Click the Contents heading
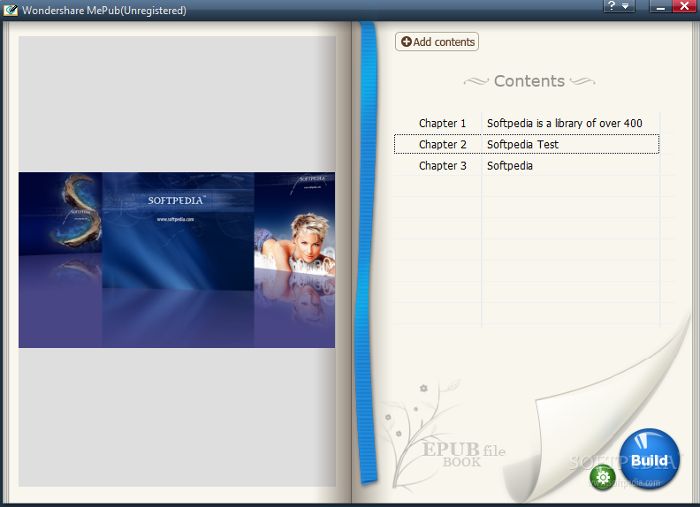The image size is (700, 507). click(529, 81)
